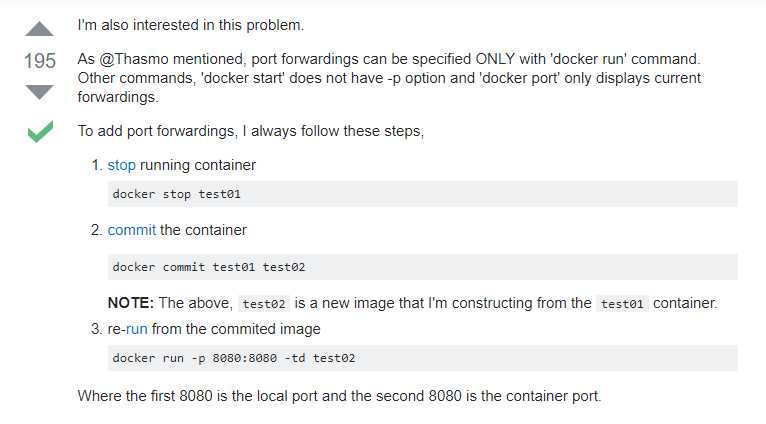Click the 'docker commit test01 test02' code block
Image resolution: width=766 pixels, height=424 pixels.
(x=423, y=267)
